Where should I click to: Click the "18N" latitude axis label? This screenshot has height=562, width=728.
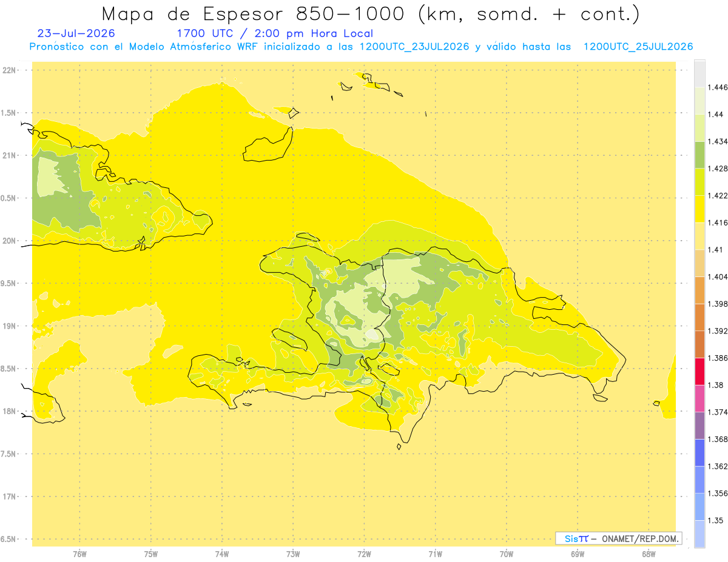pyautogui.click(x=9, y=411)
